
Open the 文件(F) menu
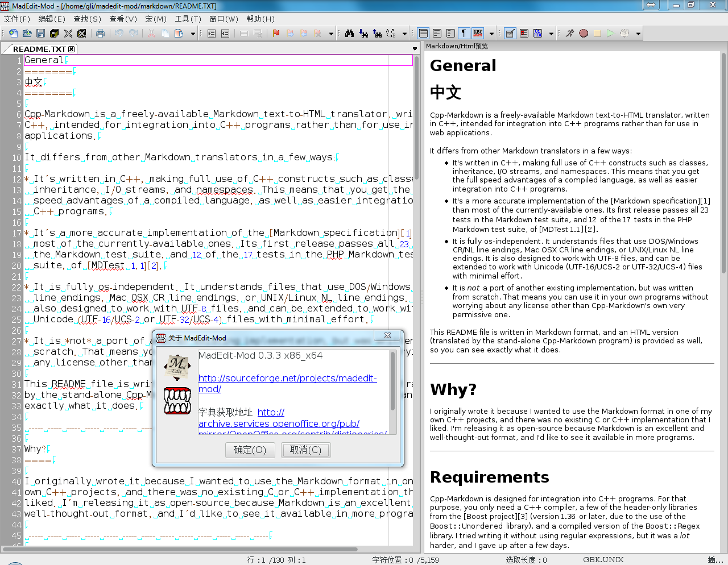point(17,19)
